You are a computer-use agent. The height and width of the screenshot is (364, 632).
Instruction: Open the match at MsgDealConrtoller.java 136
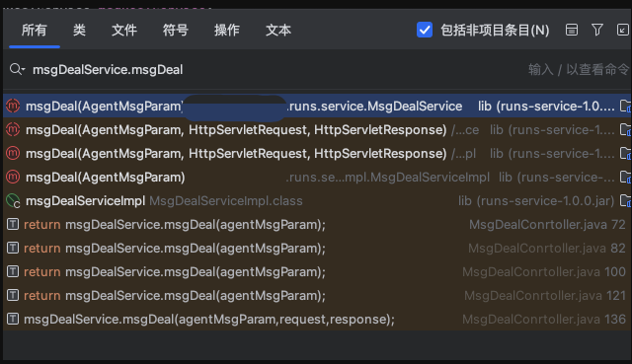click(317, 319)
